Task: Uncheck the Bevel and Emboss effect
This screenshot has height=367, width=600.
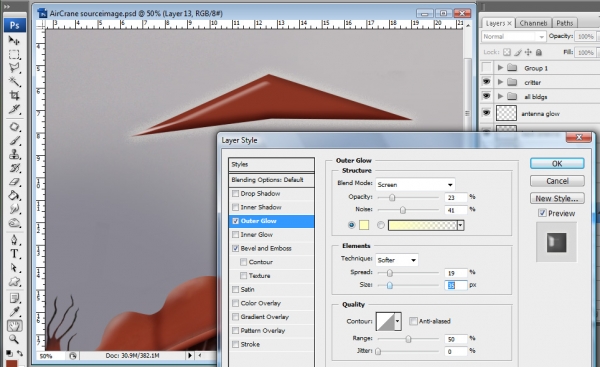Action: (236, 248)
